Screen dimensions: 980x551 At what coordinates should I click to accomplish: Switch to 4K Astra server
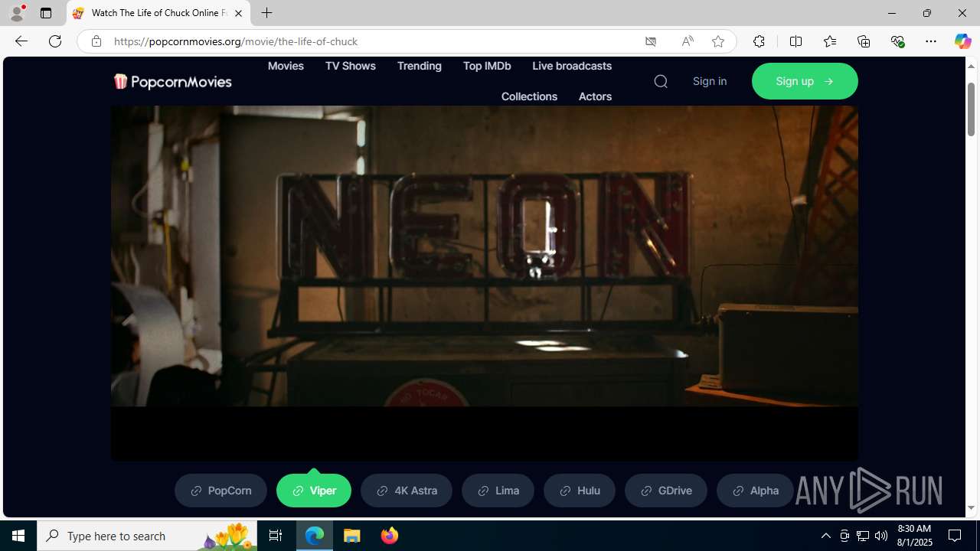coord(407,491)
